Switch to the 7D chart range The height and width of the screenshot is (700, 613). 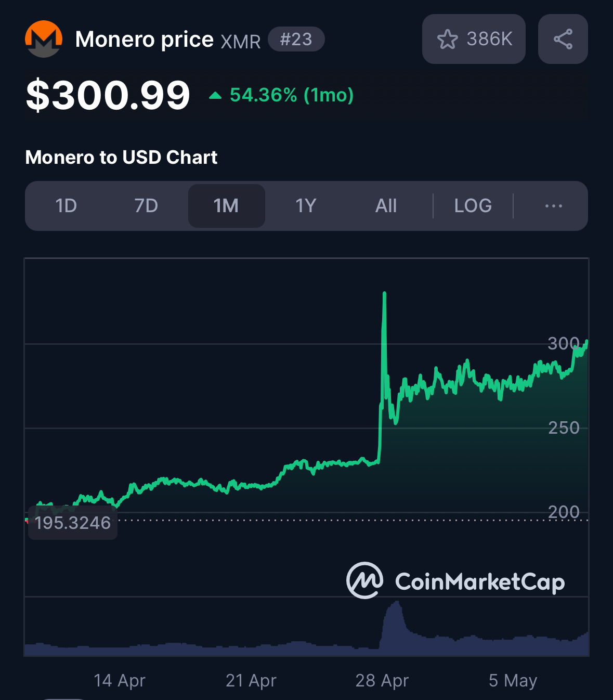click(x=146, y=206)
